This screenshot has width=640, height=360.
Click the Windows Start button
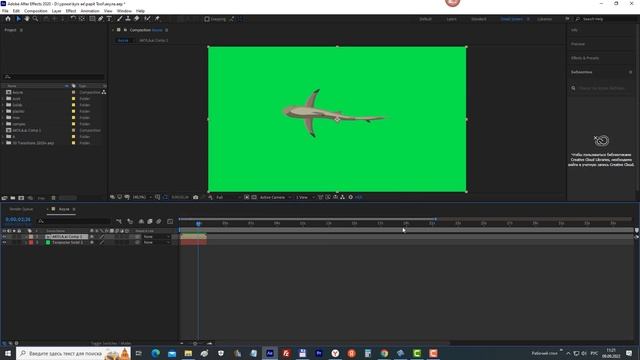8,353
